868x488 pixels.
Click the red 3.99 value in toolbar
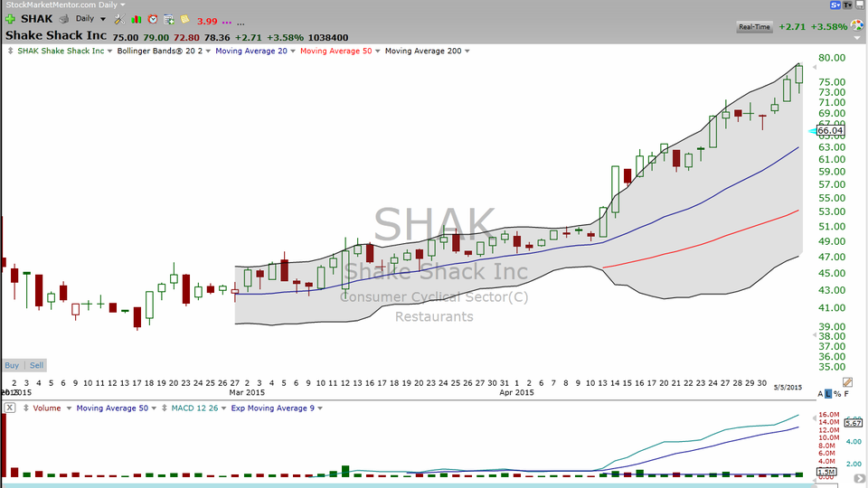(x=207, y=21)
